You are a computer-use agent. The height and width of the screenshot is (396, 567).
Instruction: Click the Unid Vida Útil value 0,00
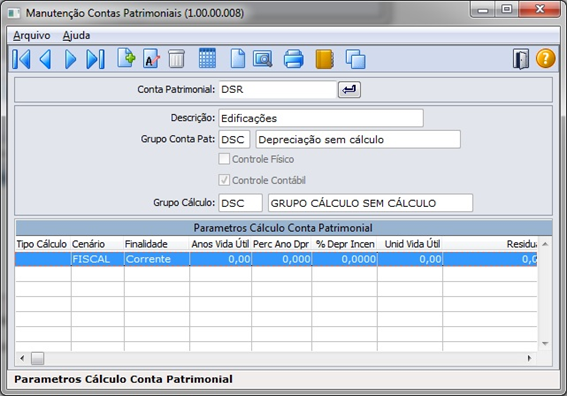coord(410,259)
